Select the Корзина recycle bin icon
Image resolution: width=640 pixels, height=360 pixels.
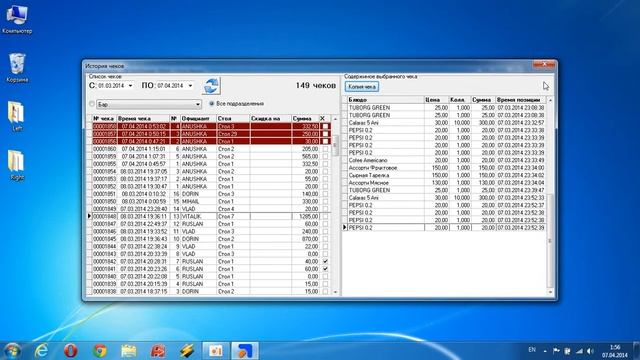click(x=17, y=68)
